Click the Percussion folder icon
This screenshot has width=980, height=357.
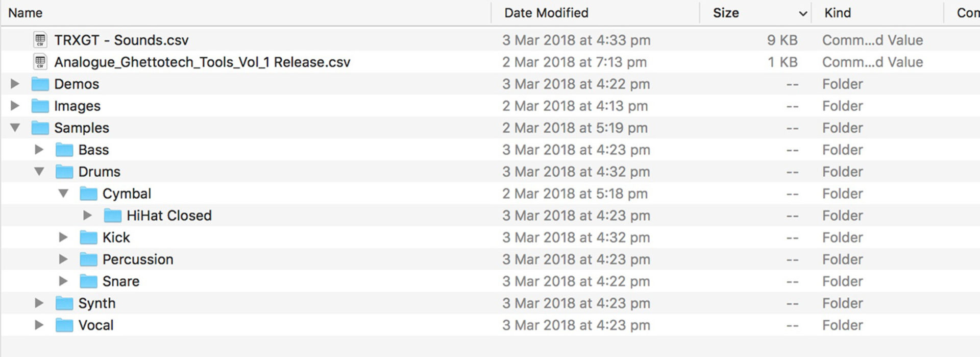pyautogui.click(x=88, y=259)
